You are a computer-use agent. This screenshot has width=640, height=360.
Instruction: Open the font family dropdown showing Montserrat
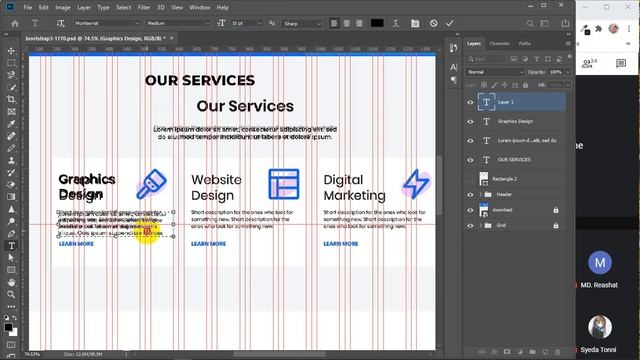click(x=107, y=23)
